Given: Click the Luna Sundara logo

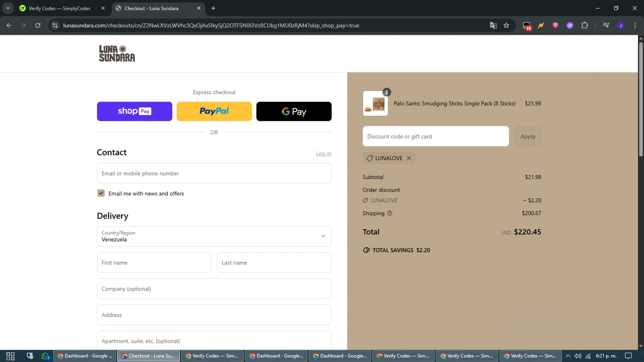Looking at the screenshot, I should coord(117,54).
